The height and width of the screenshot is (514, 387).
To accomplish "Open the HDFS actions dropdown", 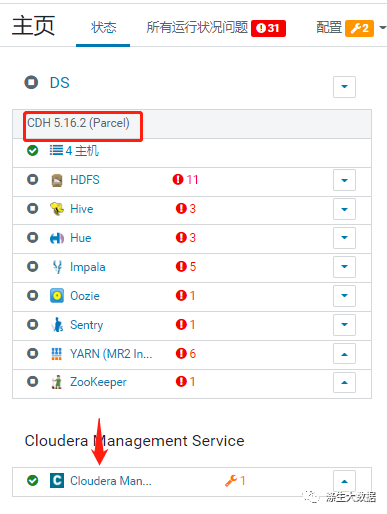I will 344,180.
